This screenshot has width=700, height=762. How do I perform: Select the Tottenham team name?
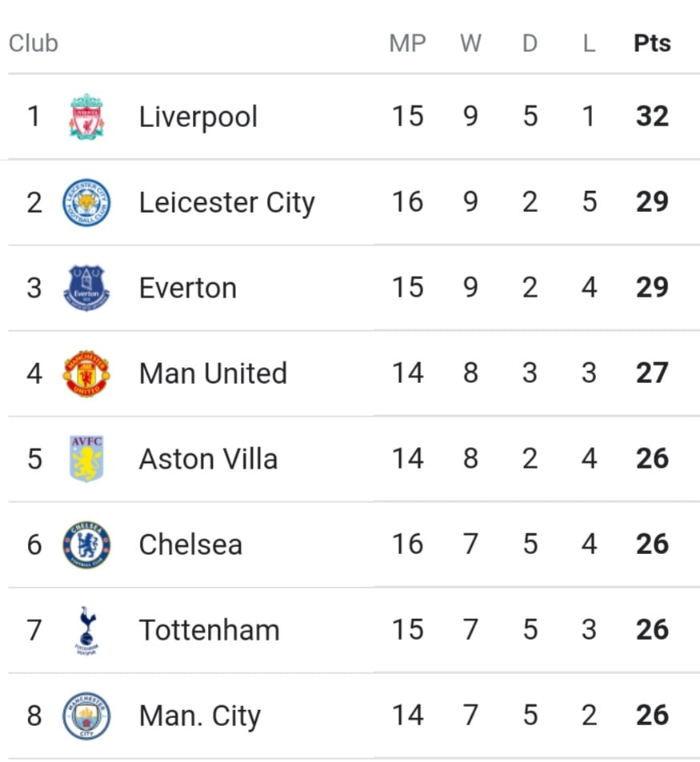210,630
